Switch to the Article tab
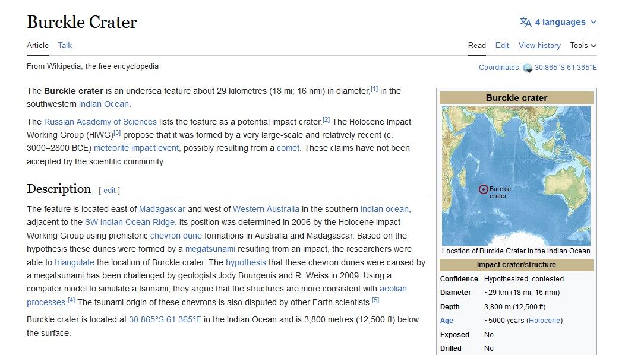644x355 pixels. [37, 46]
